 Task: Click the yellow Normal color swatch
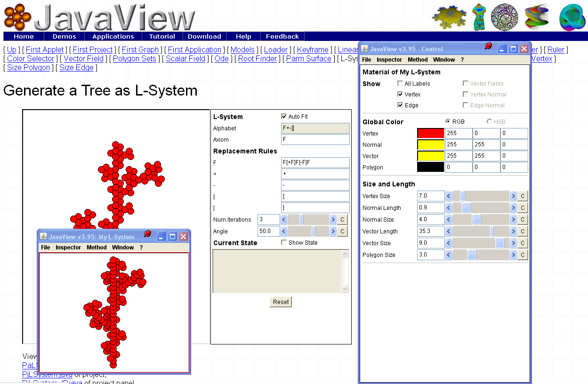coord(431,144)
